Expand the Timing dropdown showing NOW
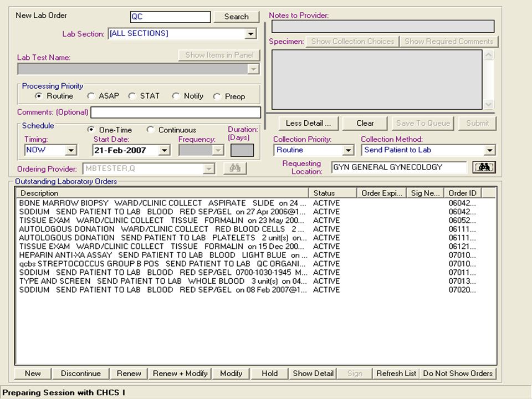This screenshot has height=399, width=532. 71,150
